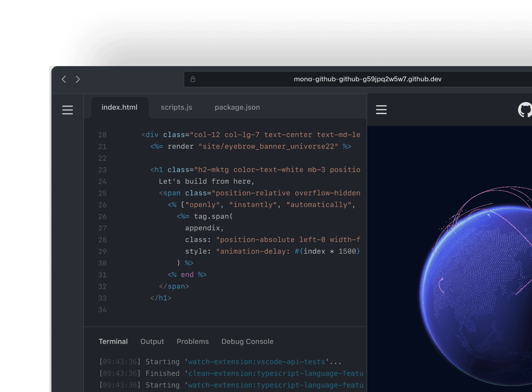Click 'watch-extension:typescript-language-featu' terminal text
The height and width of the screenshot is (392, 532).
276,385
